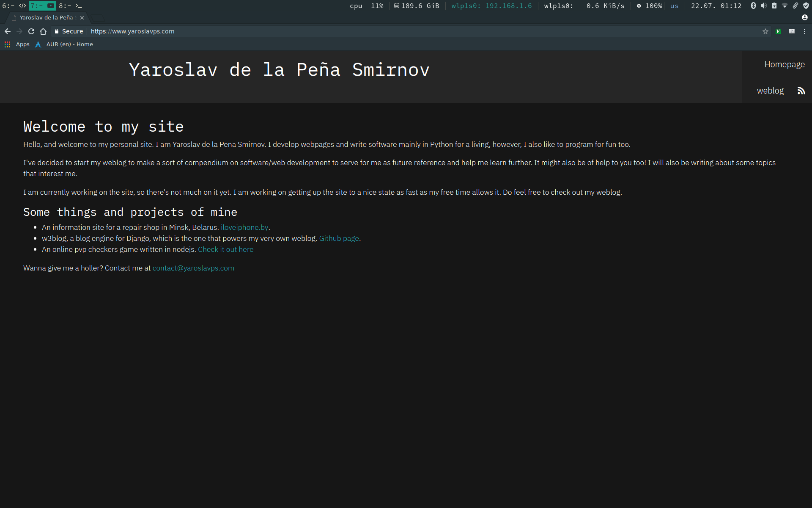Viewport: 812px width, 508px height.
Task: Click the browser back arrow
Action: pos(8,31)
